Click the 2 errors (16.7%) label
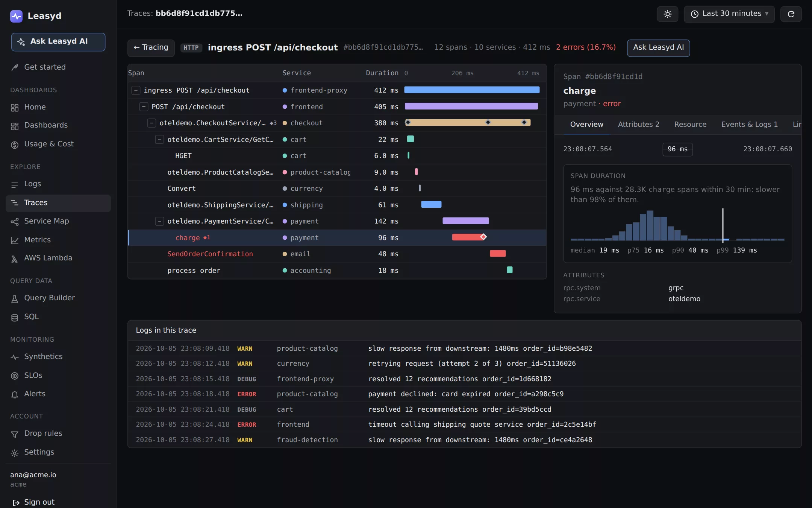Screen dimensions: 812x508 tap(586, 47)
